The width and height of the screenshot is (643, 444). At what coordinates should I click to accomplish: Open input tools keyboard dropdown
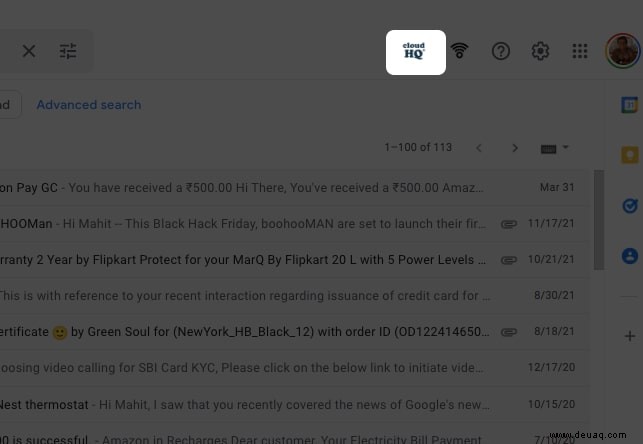tap(554, 148)
